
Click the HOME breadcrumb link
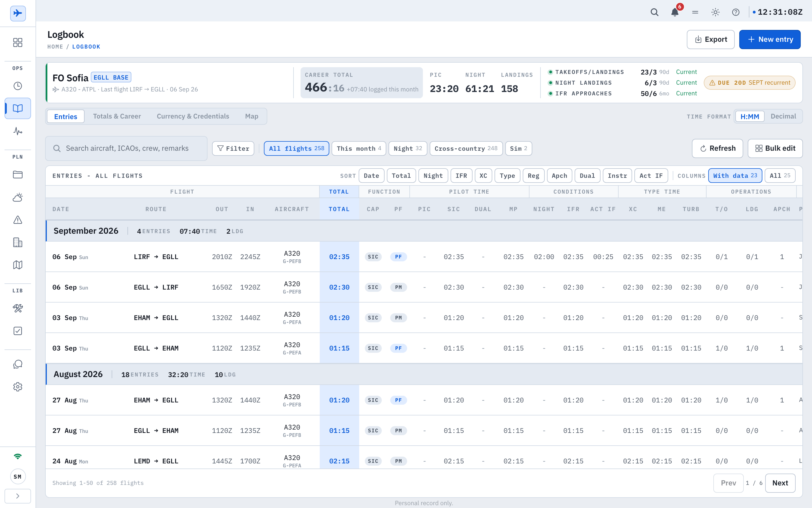tap(55, 47)
